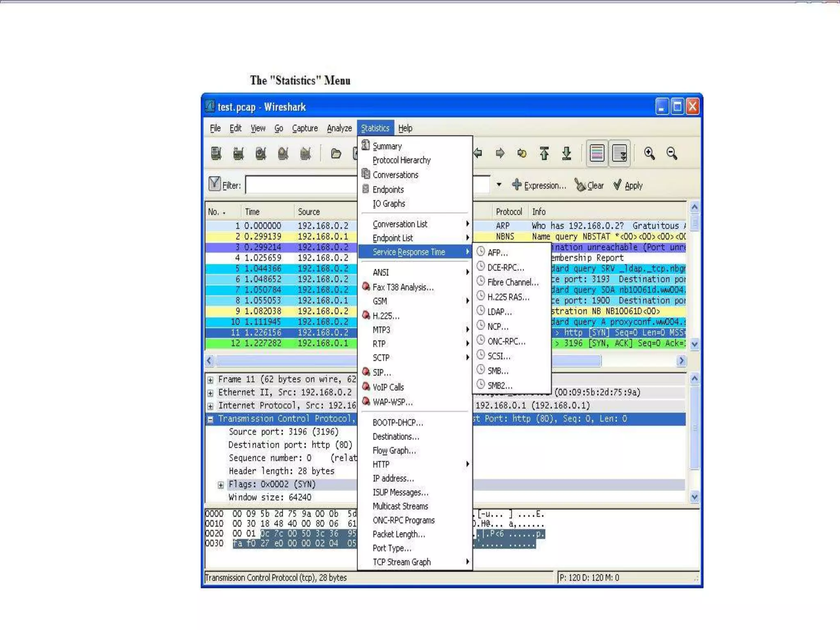Click the go forward arrow icon
This screenshot has height=630, width=840.
[500, 153]
